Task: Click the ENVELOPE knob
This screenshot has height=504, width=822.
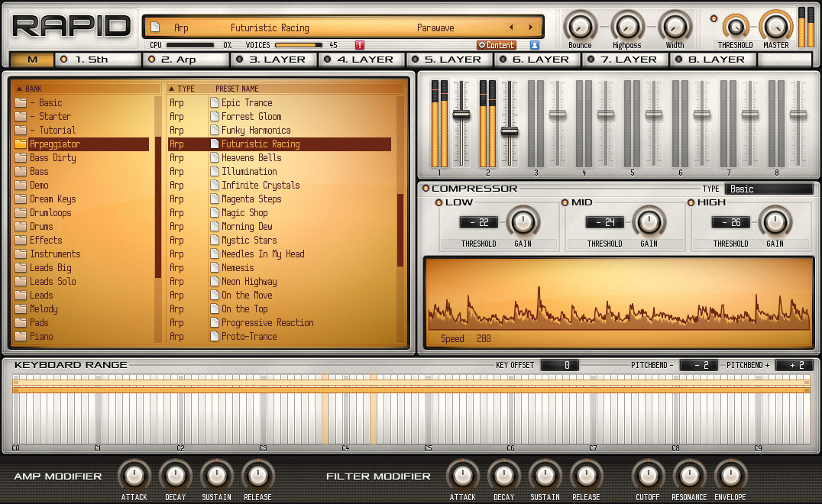Action: (730, 476)
